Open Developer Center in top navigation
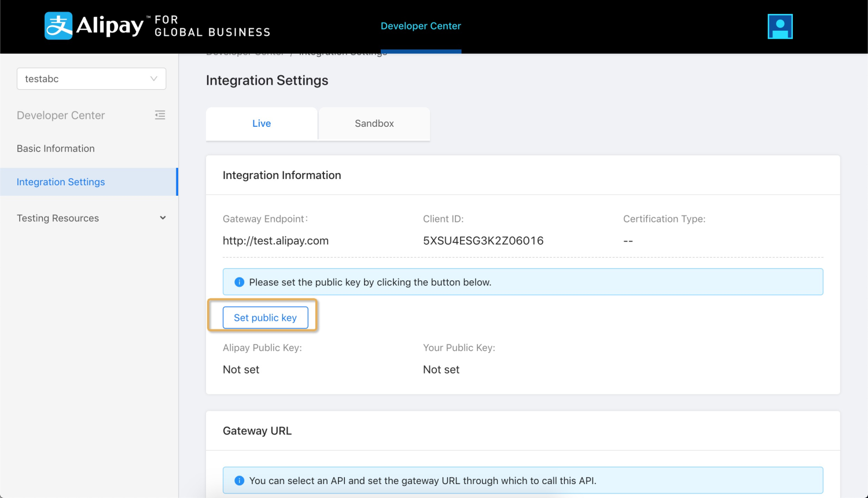Screen dimensions: 868x498 coord(421,26)
